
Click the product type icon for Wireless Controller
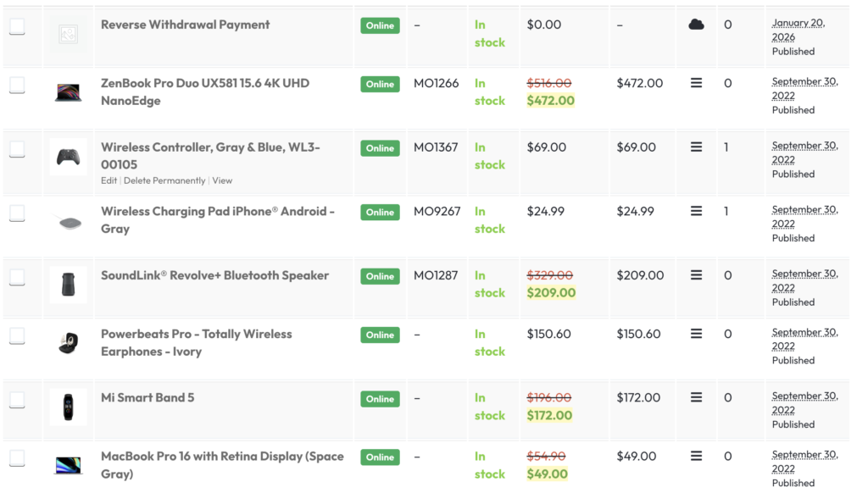696,147
